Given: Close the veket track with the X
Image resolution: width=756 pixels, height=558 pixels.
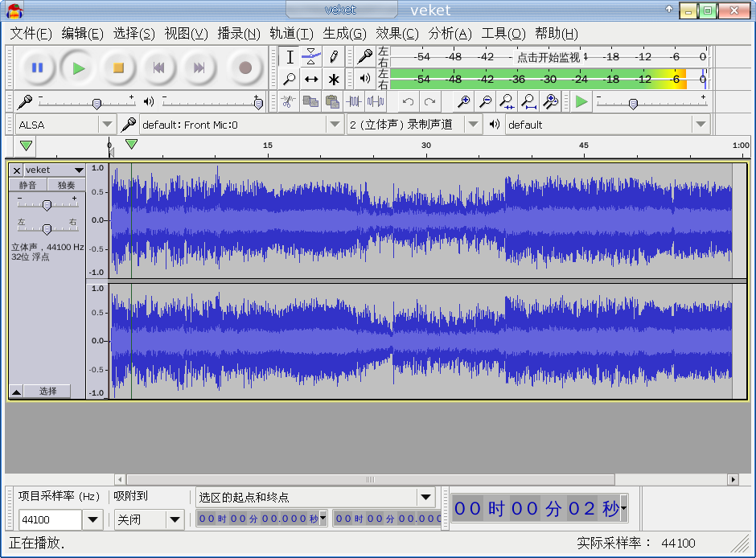Looking at the screenshot, I should pyautogui.click(x=16, y=170).
